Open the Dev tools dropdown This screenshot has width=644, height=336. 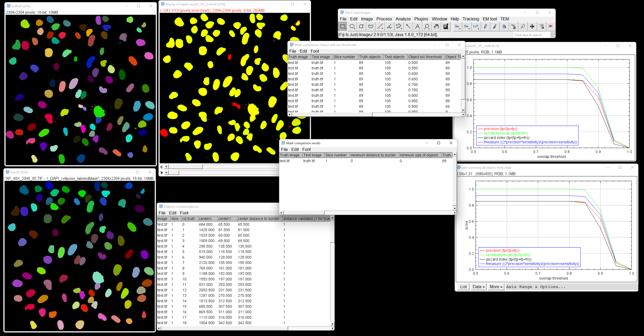click(x=457, y=26)
